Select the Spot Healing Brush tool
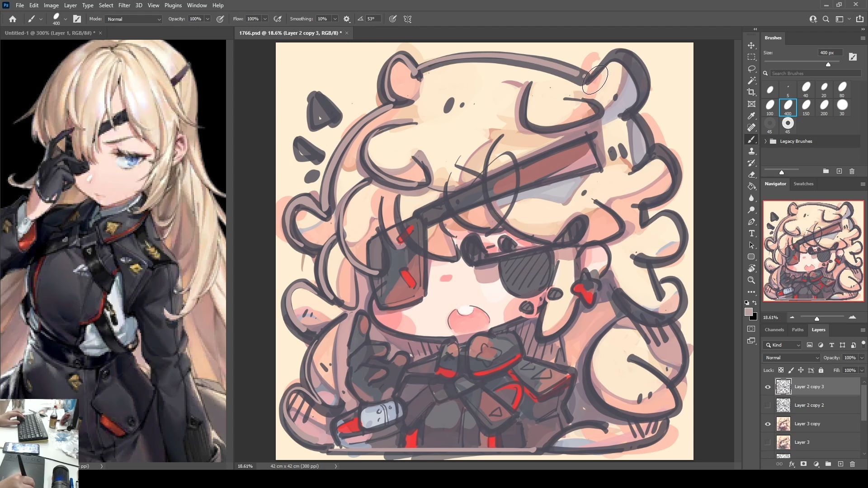This screenshot has height=488, width=868. click(x=751, y=127)
